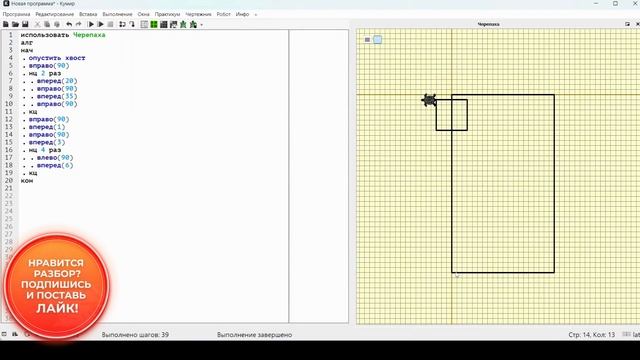Screen dimensions: 640x360
Task: Redo the last undone edit
Action: click(x=79, y=24)
